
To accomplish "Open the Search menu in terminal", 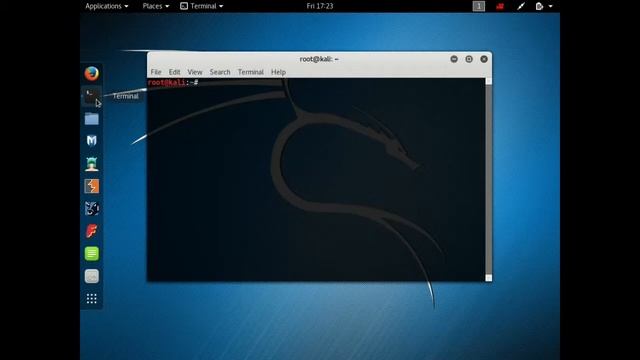I will tap(220, 72).
